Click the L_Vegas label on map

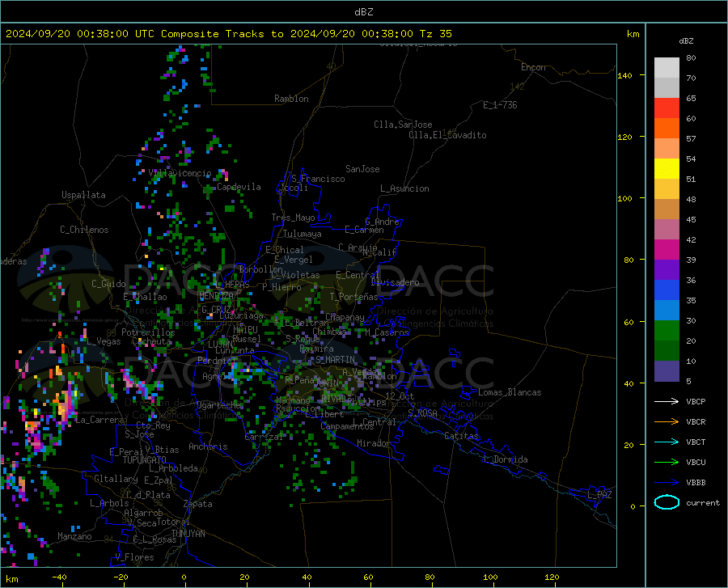104,341
